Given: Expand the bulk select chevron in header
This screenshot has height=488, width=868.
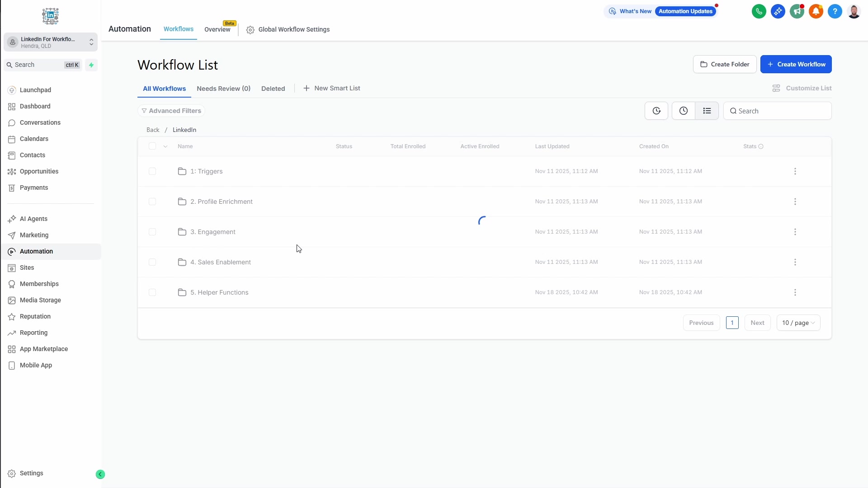Looking at the screenshot, I should click(x=165, y=146).
